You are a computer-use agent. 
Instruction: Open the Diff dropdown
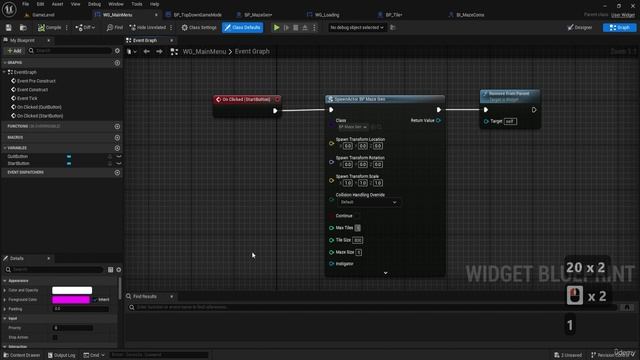(x=85, y=27)
